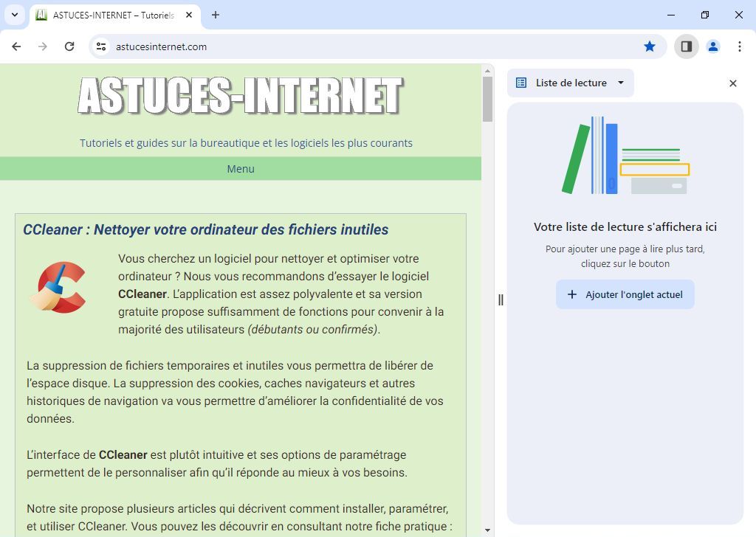Click the reading list panel icon beside its title
This screenshot has height=537, width=756.
[x=519, y=83]
